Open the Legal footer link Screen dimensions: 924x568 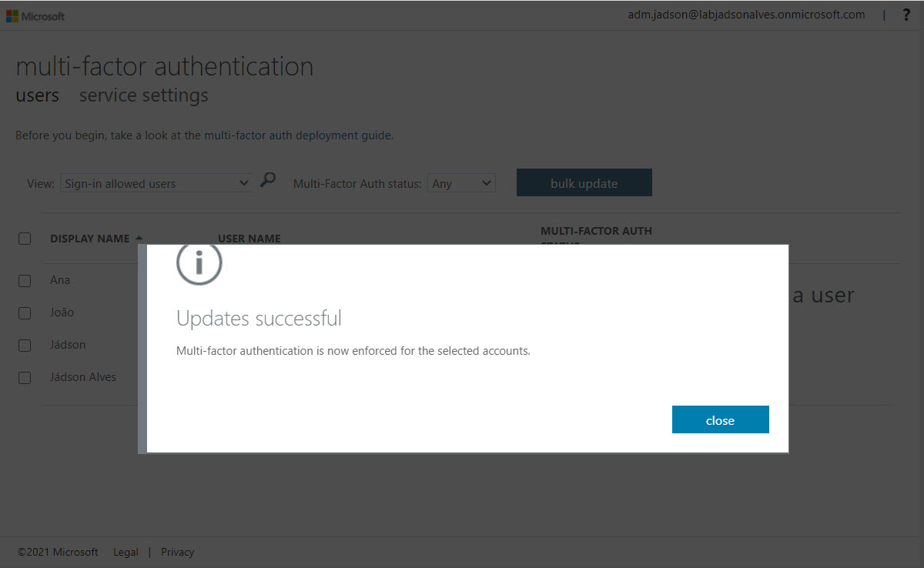click(x=126, y=552)
